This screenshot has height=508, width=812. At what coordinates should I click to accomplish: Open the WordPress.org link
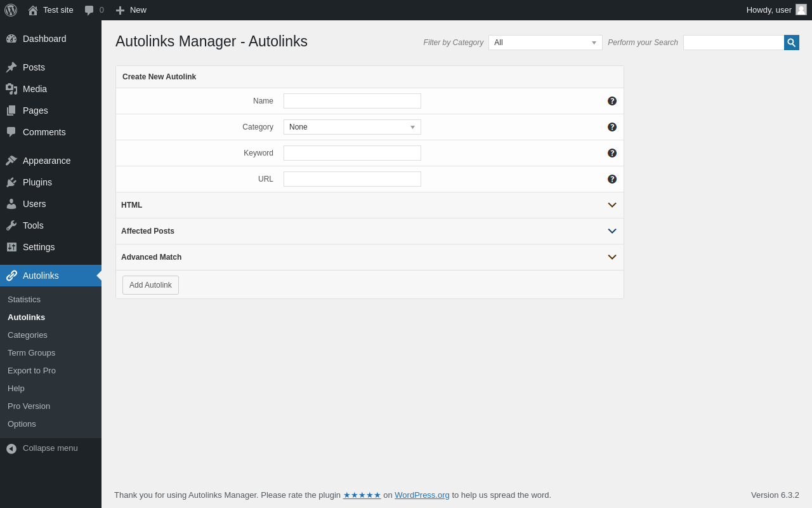tap(422, 495)
